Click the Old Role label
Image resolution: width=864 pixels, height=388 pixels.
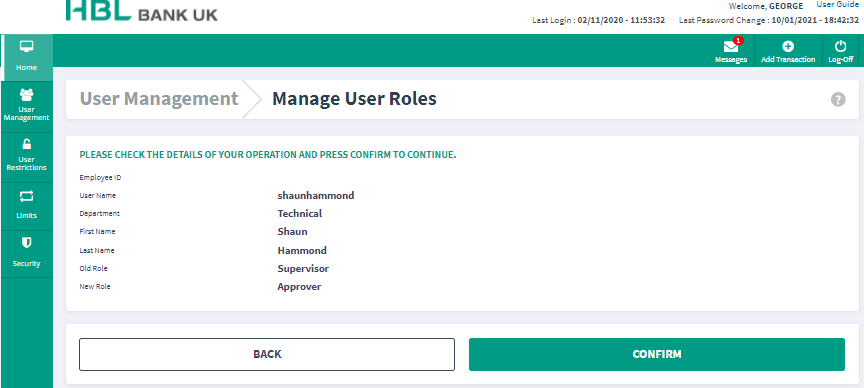tap(93, 268)
